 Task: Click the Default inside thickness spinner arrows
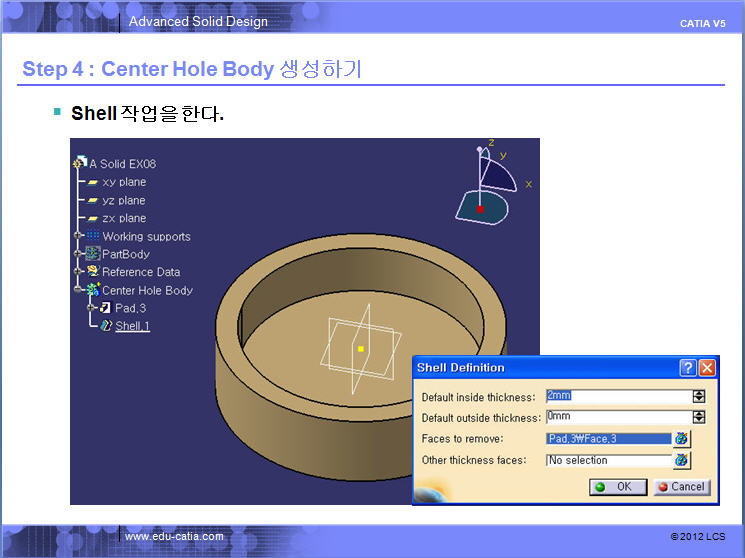698,396
